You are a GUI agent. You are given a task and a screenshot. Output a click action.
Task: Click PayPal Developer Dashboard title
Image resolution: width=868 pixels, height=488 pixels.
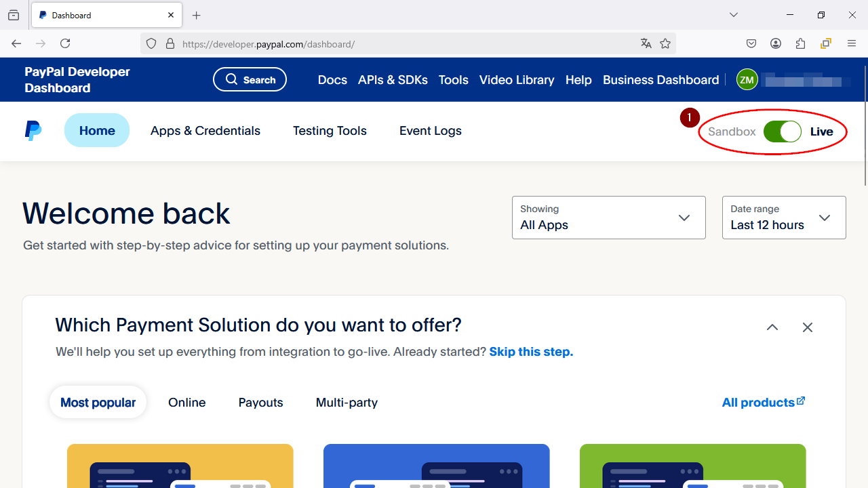[x=77, y=80]
